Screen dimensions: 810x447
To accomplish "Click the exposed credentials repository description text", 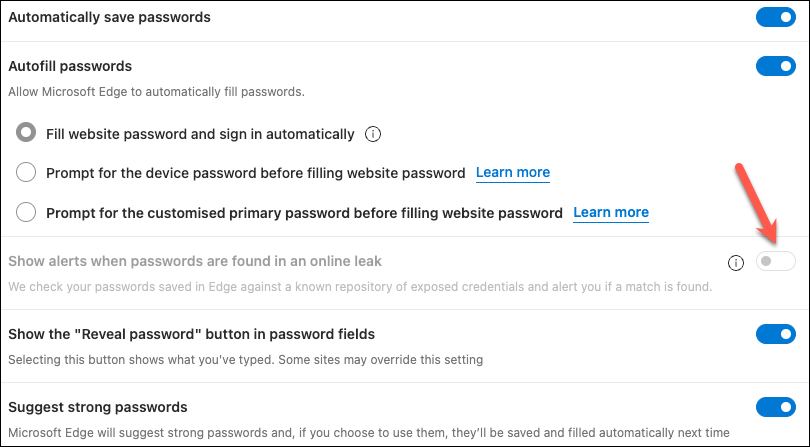I will (359, 287).
